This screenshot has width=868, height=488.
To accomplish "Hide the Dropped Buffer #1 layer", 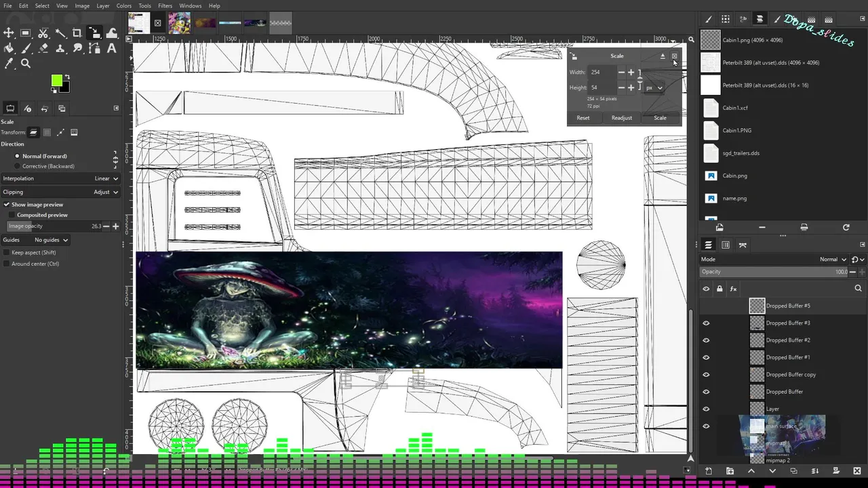I will pos(706,357).
